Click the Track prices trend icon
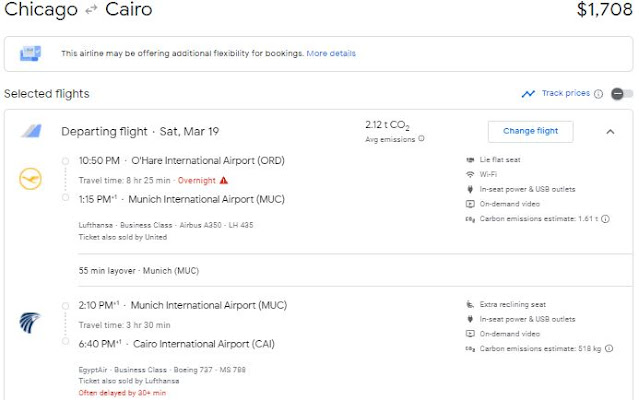Image resolution: width=639 pixels, height=400 pixels. coord(528,94)
